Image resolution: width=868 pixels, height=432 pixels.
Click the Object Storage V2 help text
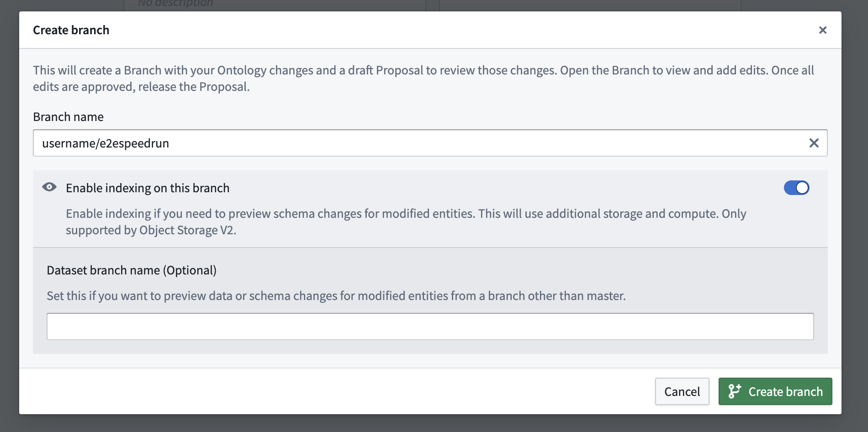406,222
